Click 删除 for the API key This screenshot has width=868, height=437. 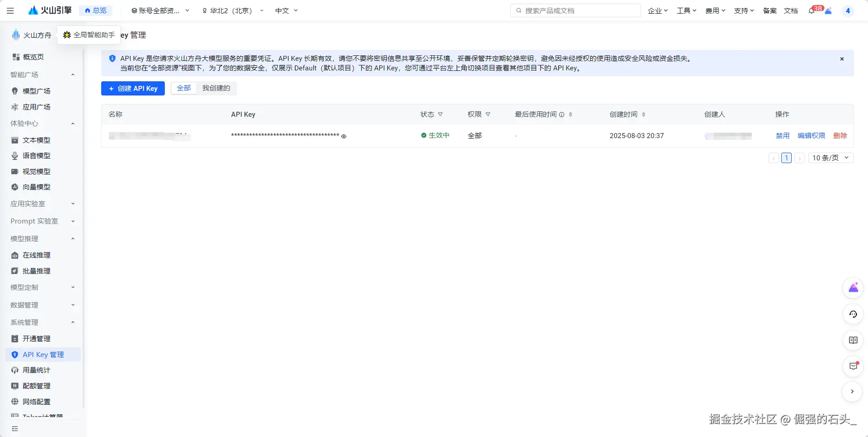(x=840, y=136)
